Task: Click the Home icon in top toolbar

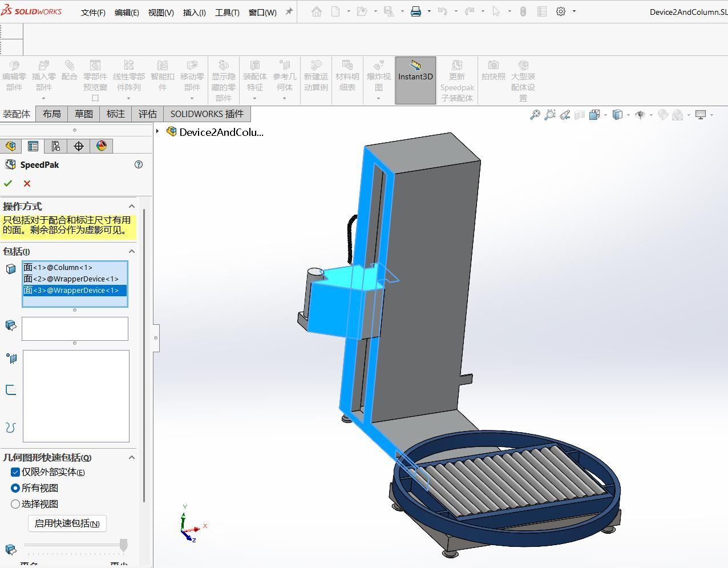Action: pos(317,11)
